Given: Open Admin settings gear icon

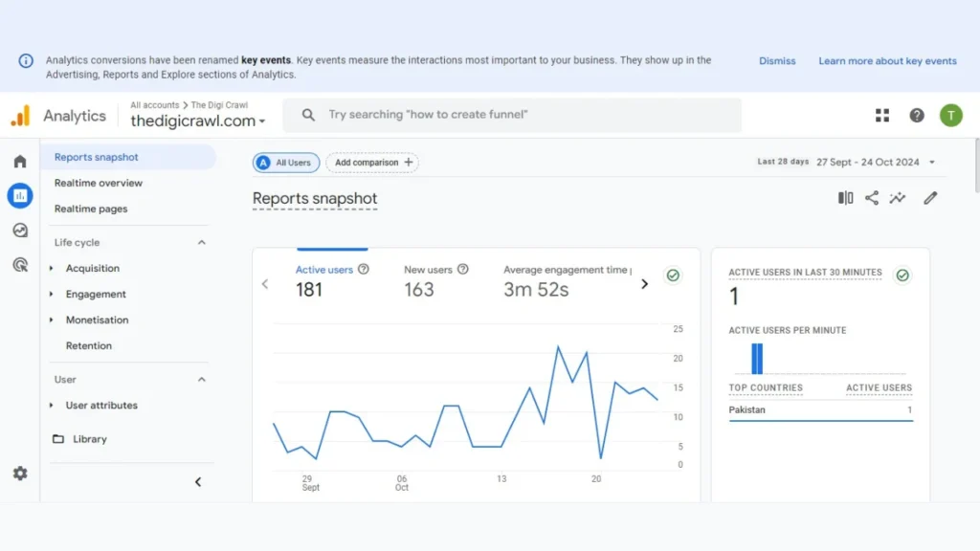Looking at the screenshot, I should pyautogui.click(x=20, y=474).
